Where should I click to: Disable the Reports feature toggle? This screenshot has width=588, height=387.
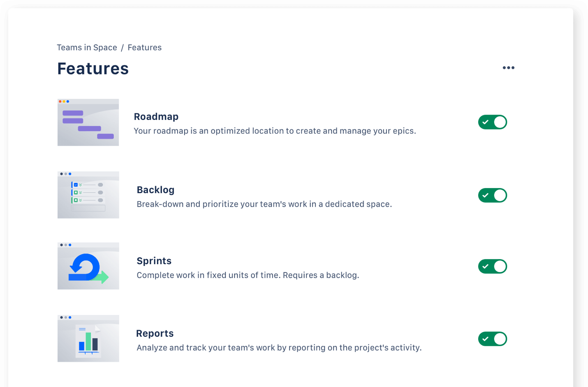pyautogui.click(x=492, y=339)
